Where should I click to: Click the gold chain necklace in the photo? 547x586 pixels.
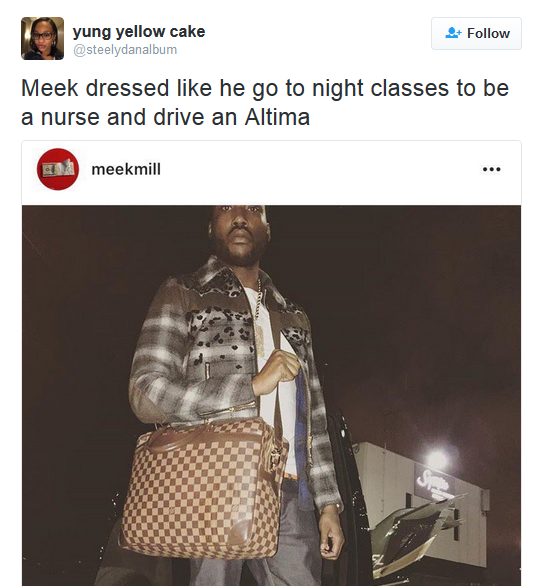tap(259, 318)
